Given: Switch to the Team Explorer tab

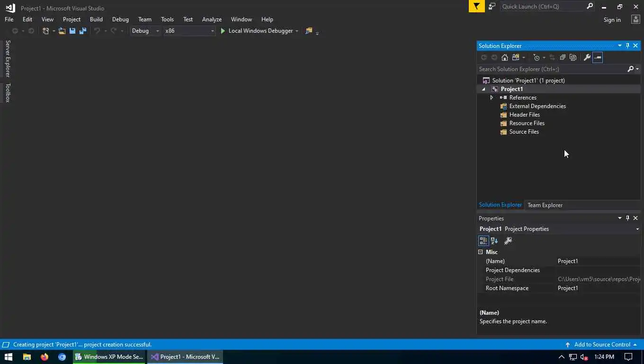Looking at the screenshot, I should click(x=545, y=205).
